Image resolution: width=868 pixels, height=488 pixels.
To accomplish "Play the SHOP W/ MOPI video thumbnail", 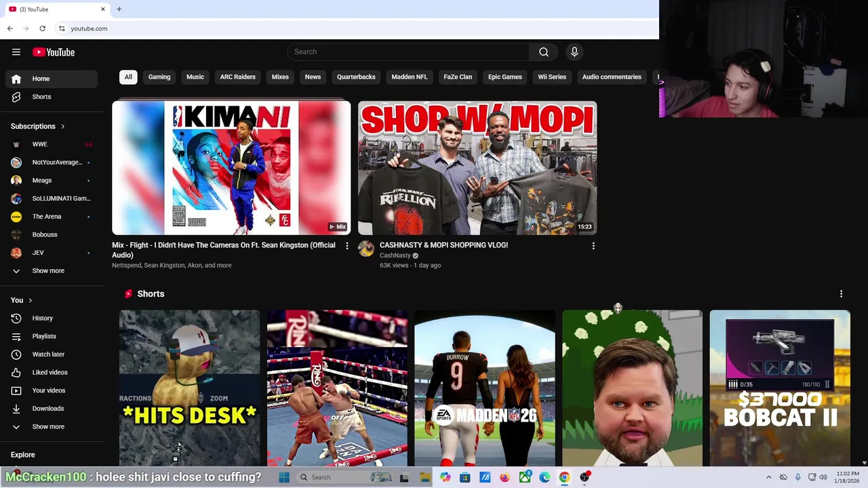I will [x=477, y=167].
